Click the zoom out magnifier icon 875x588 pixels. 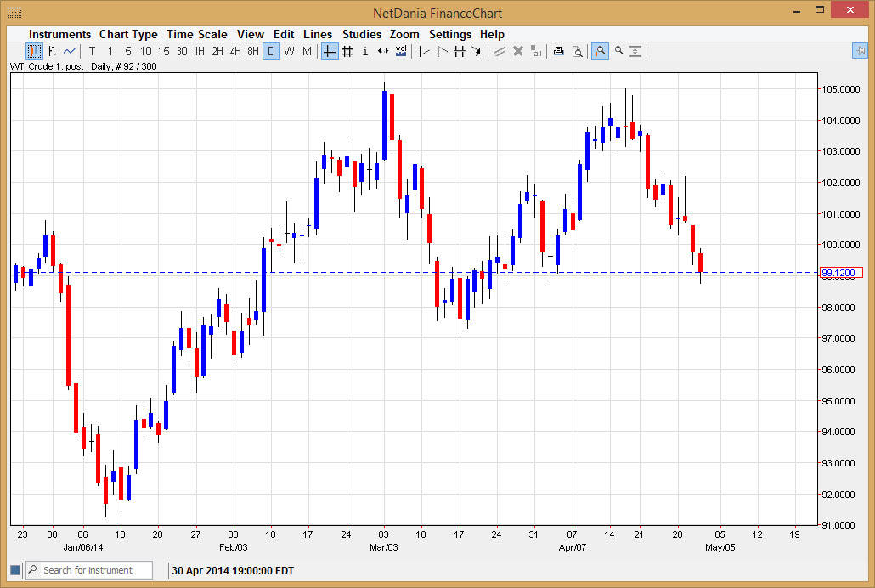point(618,52)
